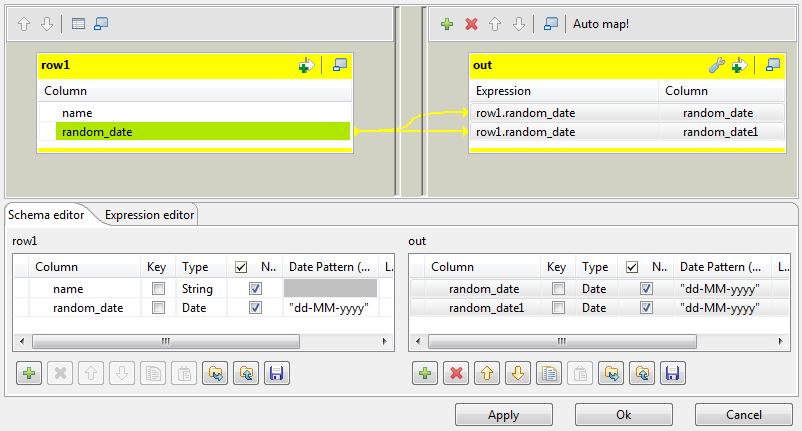The height and width of the screenshot is (431, 802).
Task: Edit date pattern for out random_date1
Action: click(x=723, y=308)
